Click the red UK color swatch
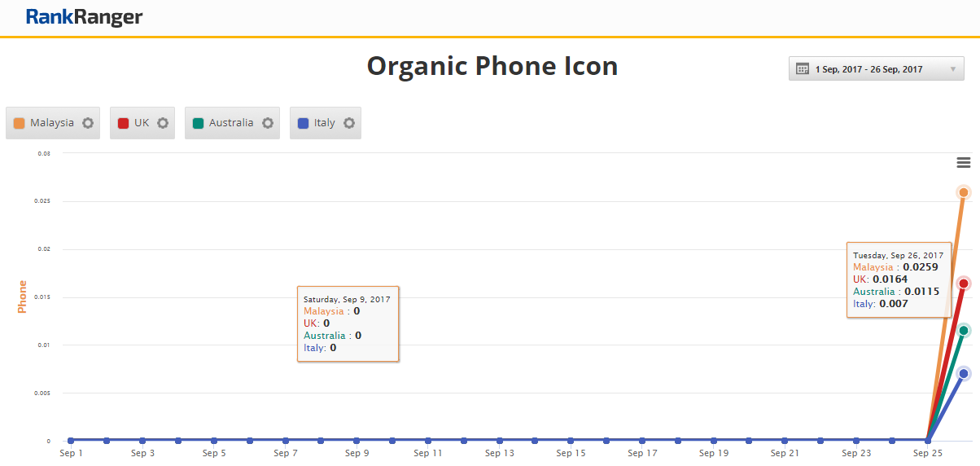Image resolution: width=980 pixels, height=466 pixels. tap(123, 123)
